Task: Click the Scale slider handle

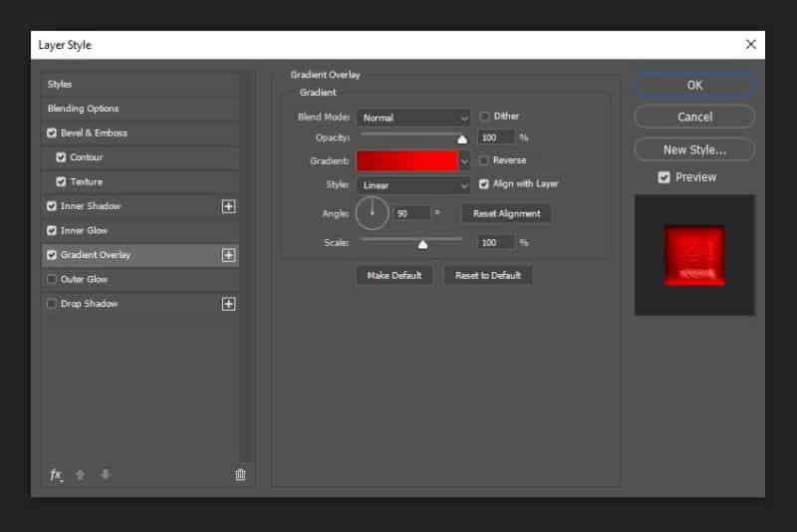Action: [422, 245]
